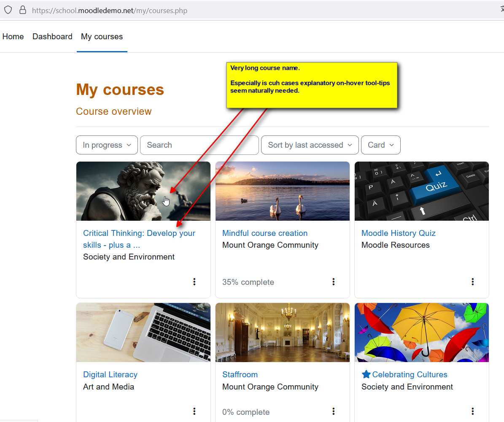Go to the Home menu item
The height and width of the screenshot is (422, 504).
(13, 37)
